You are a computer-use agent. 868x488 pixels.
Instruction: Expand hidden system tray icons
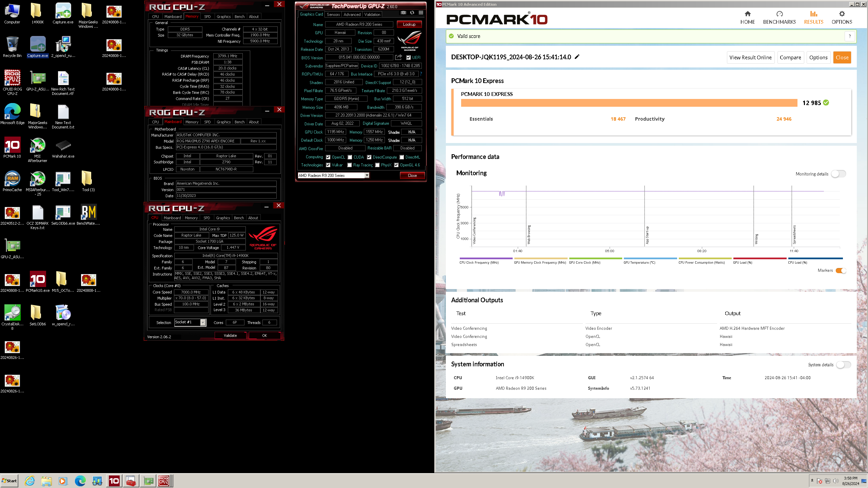812,481
